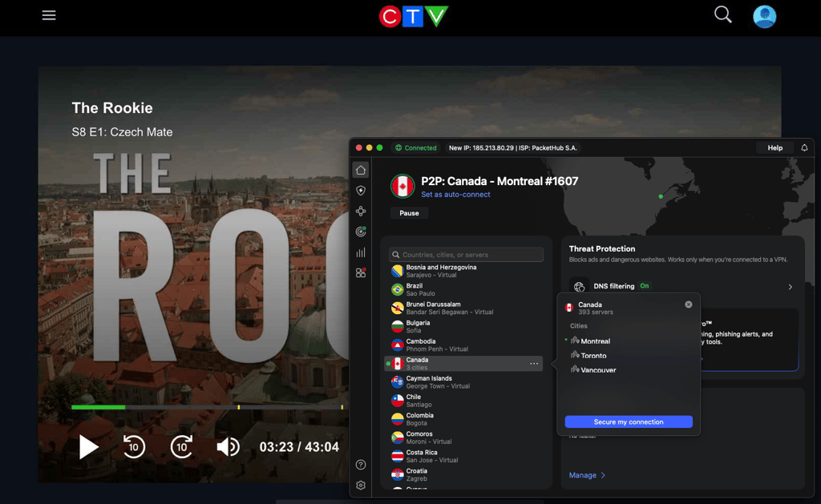Play The Rookie video
Image resolution: width=821 pixels, height=504 pixels.
pos(88,447)
